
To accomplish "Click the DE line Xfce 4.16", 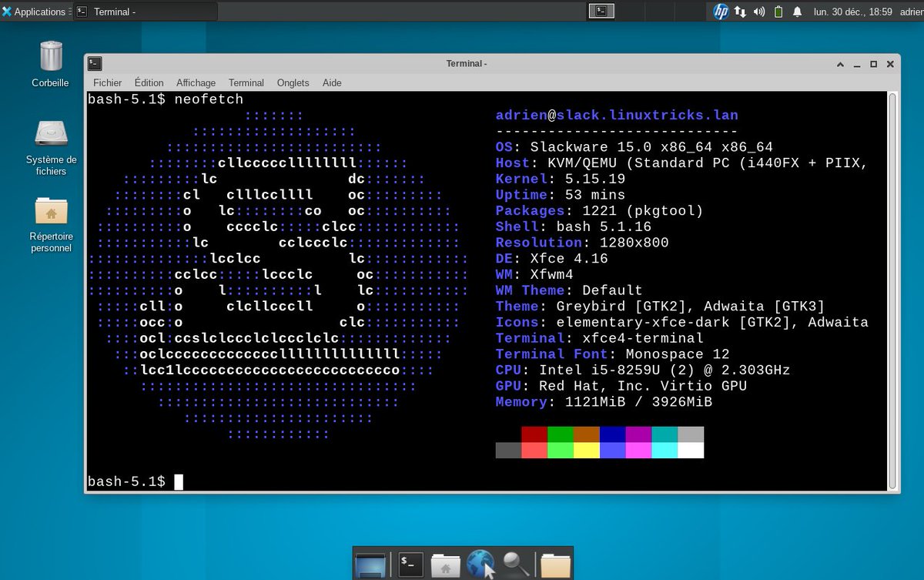I will [x=552, y=259].
